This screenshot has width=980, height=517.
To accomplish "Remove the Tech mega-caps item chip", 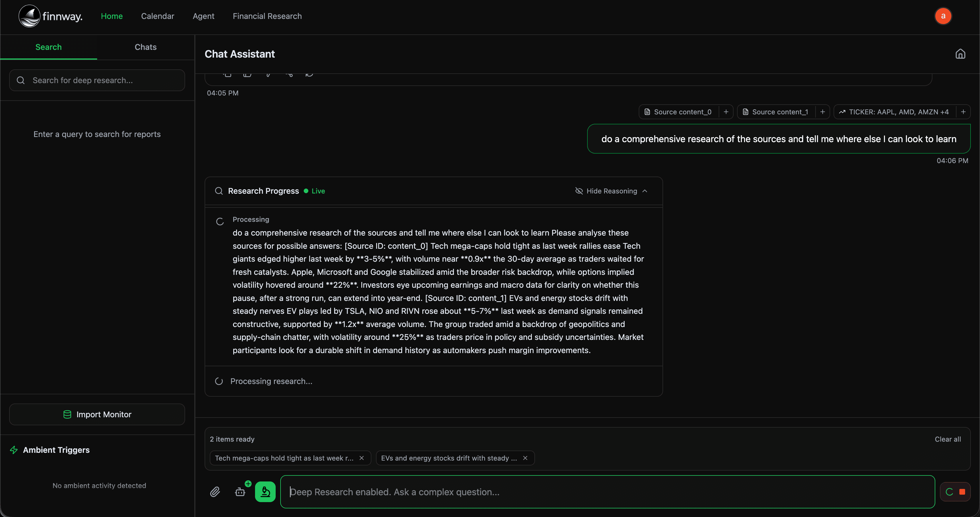I will (361, 458).
